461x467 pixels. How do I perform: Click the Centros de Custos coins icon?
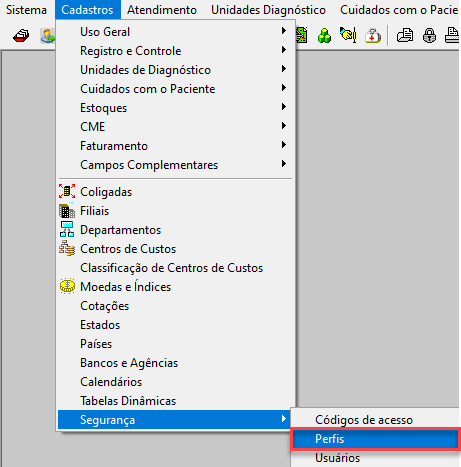tap(67, 249)
